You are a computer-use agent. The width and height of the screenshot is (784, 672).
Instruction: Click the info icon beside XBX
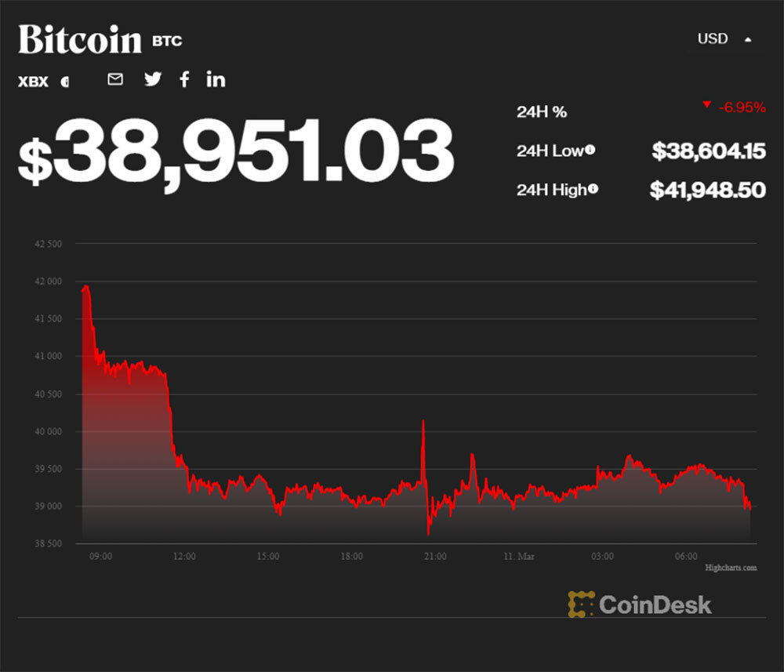[64, 81]
